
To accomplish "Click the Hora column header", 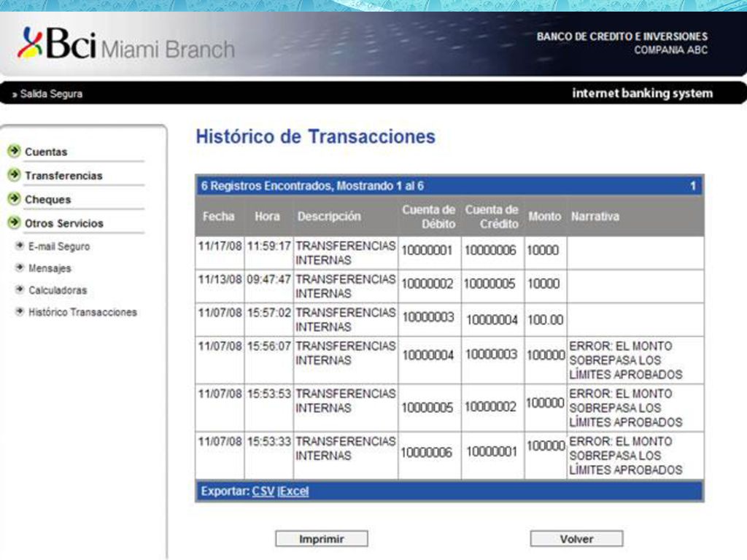I will point(267,216).
